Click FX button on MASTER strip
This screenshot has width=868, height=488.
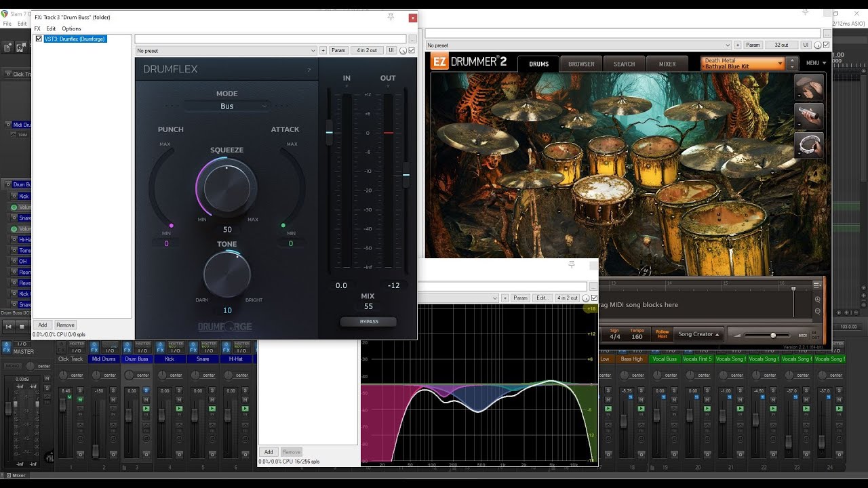click(6, 347)
